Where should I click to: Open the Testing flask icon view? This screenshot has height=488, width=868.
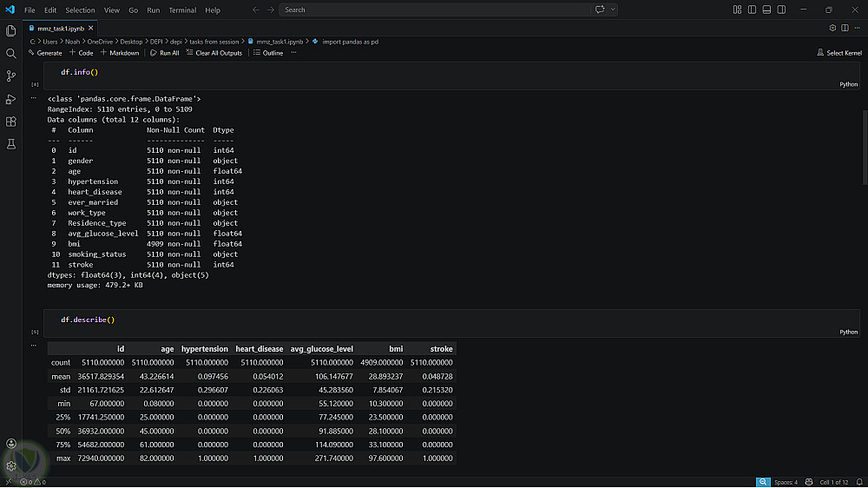11,144
